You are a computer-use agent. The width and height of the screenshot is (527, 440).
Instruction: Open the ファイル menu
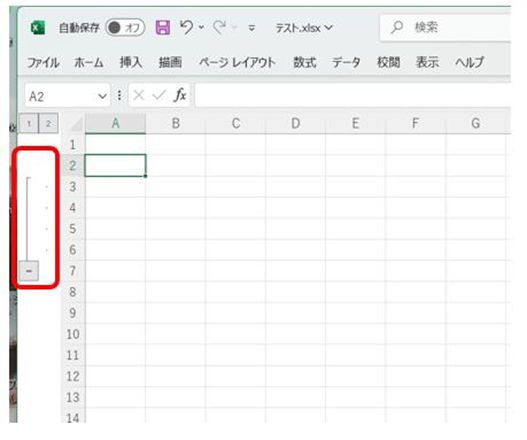pyautogui.click(x=43, y=63)
